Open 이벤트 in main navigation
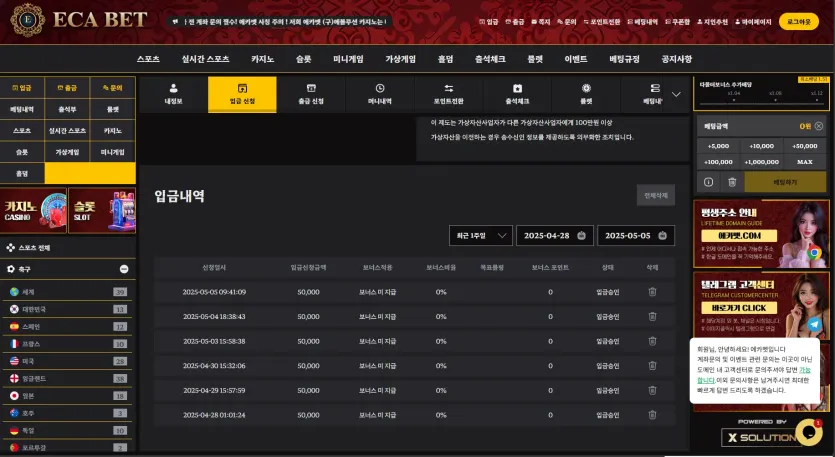Viewport: 835px width, 457px height. point(576,59)
